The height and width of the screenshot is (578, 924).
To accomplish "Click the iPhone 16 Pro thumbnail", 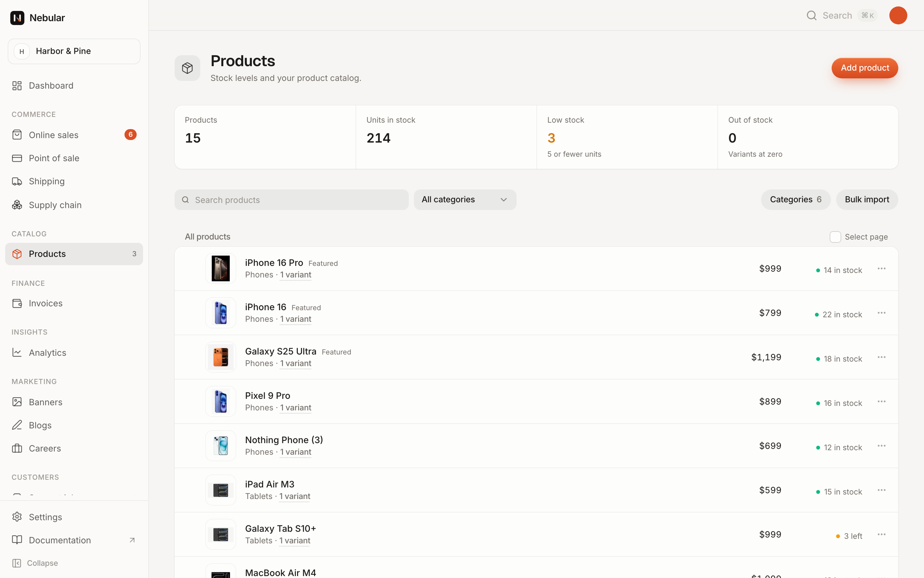I will (x=221, y=269).
